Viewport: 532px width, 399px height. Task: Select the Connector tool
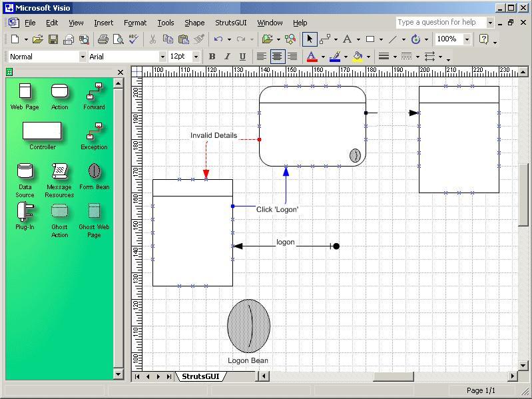pyautogui.click(x=325, y=39)
